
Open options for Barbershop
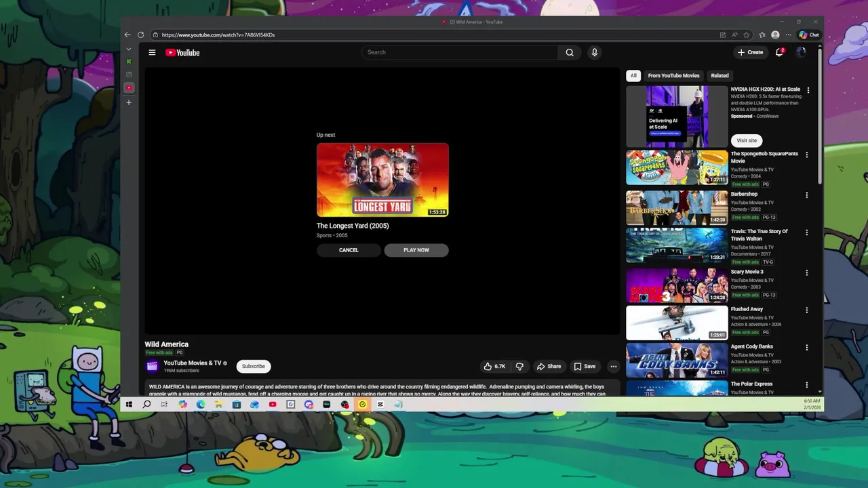pyautogui.click(x=807, y=195)
